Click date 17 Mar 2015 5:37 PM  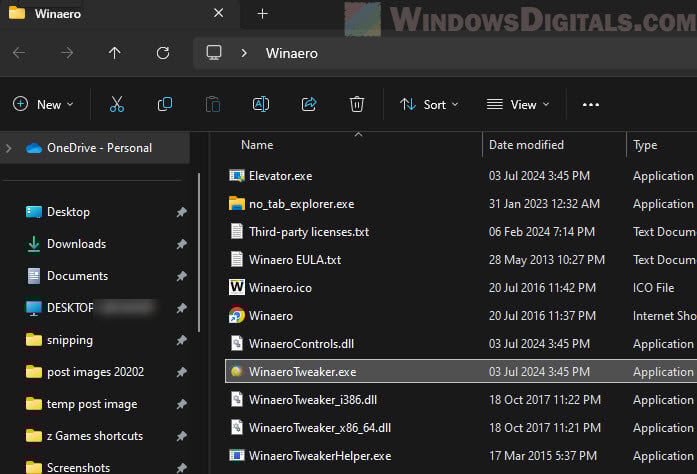click(x=543, y=456)
